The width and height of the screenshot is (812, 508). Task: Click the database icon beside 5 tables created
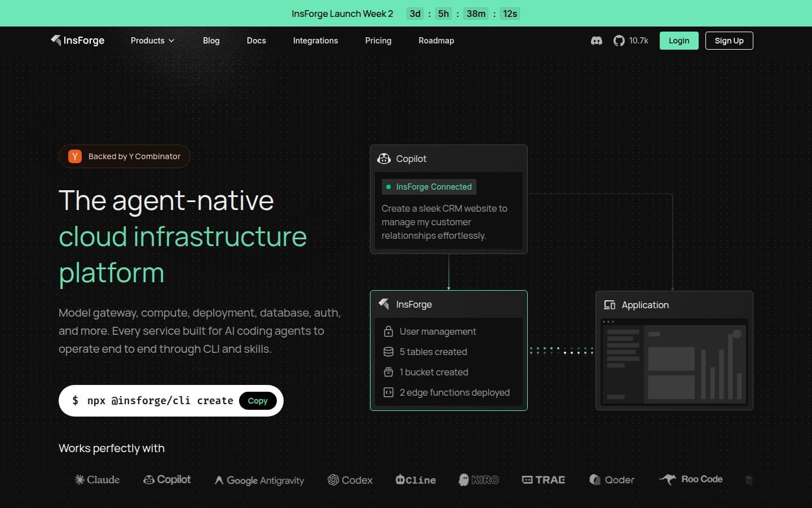(389, 352)
